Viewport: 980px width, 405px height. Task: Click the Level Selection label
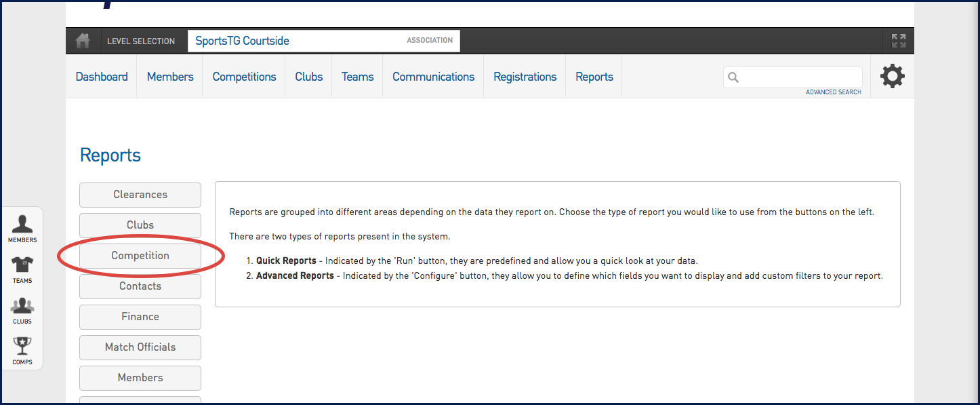tap(141, 41)
